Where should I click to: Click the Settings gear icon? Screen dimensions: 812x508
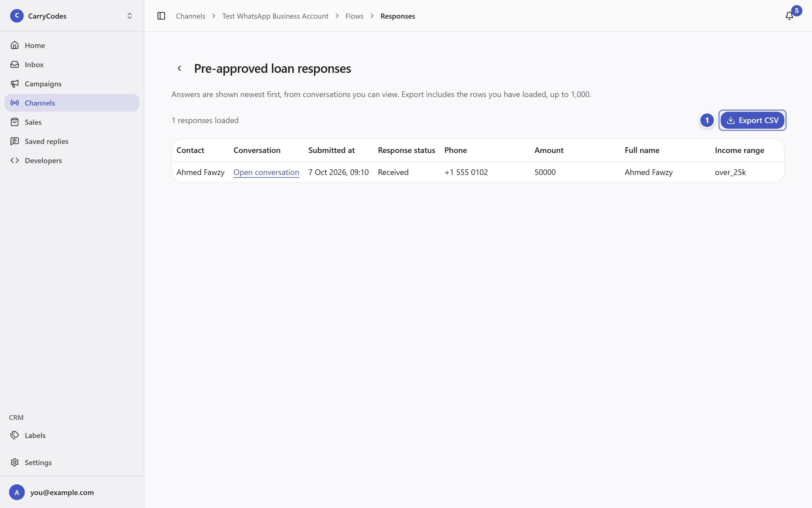coord(14,462)
